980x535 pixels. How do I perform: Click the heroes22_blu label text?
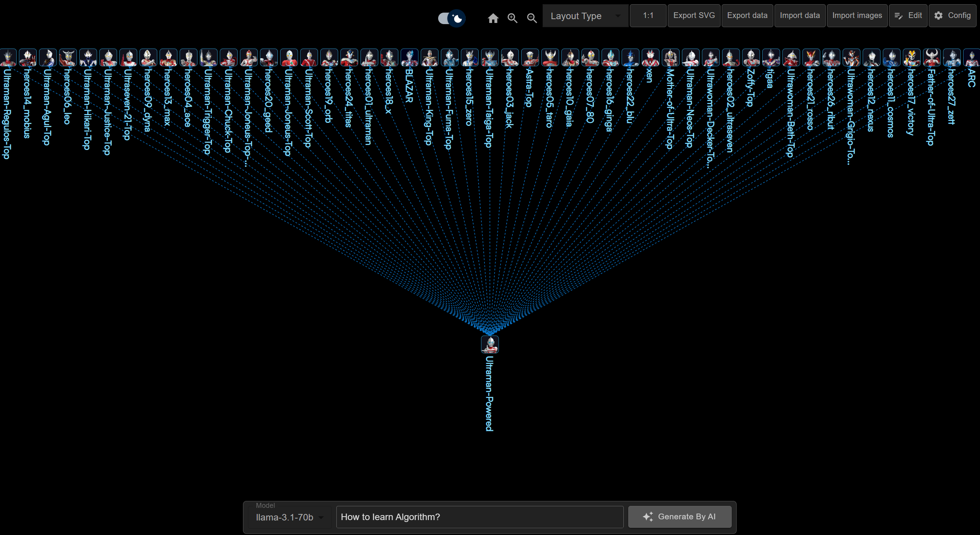(x=630, y=96)
